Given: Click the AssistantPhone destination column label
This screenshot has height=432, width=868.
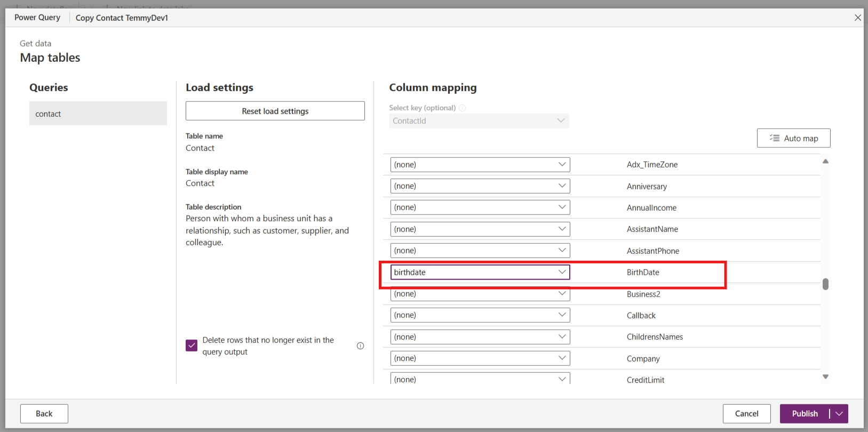Looking at the screenshot, I should click(x=653, y=251).
